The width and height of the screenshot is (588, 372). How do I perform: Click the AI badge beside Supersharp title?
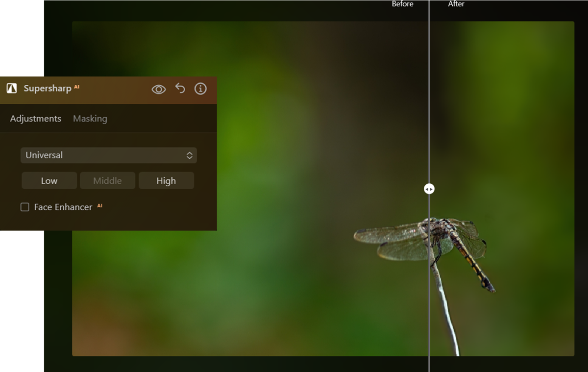pyautogui.click(x=77, y=87)
